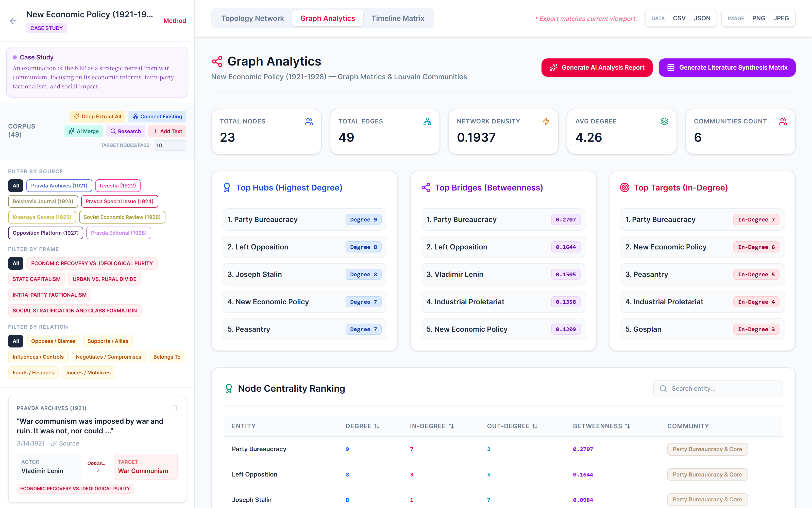Screen dimensions: 812x508
Task: Export data as JSON
Action: pos(702,18)
